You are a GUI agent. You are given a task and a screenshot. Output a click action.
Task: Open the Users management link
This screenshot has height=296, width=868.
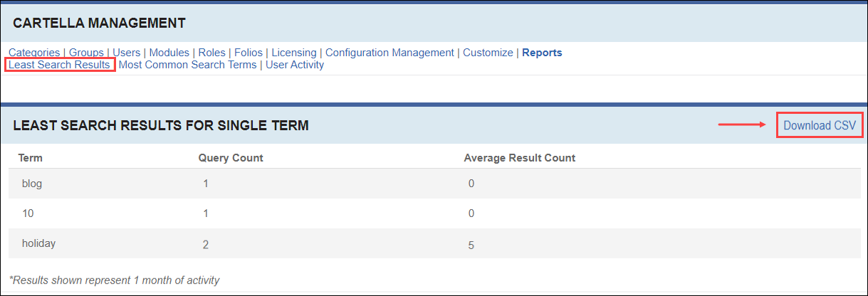[127, 53]
